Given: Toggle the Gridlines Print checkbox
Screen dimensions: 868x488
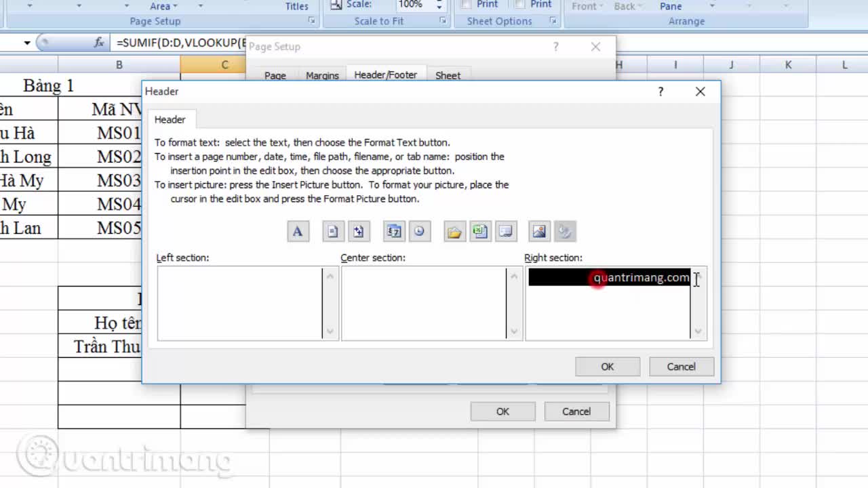Looking at the screenshot, I should click(x=466, y=4).
